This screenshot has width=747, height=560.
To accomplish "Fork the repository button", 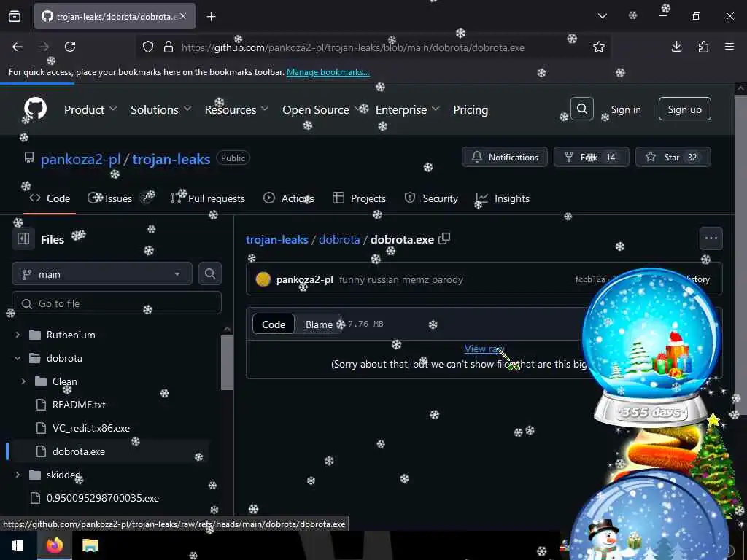I will 591,157.
